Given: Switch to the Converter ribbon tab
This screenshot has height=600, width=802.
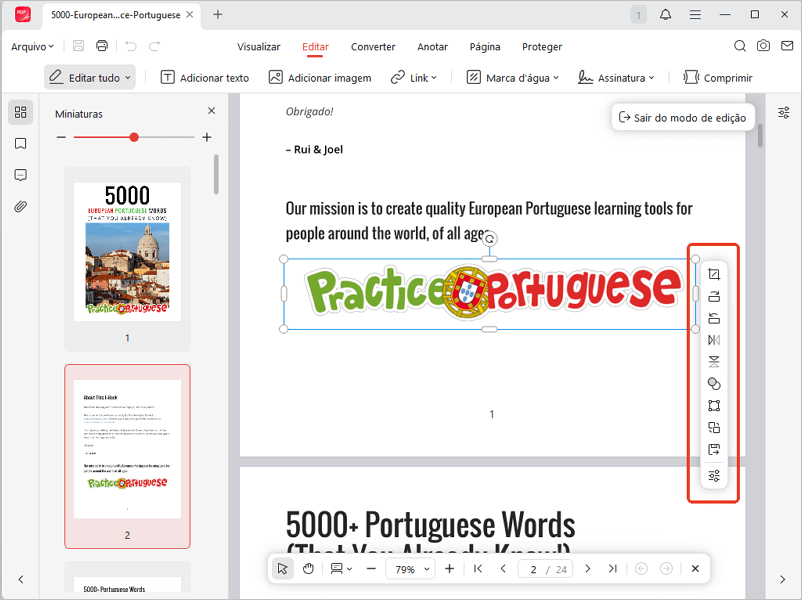Looking at the screenshot, I should (373, 47).
